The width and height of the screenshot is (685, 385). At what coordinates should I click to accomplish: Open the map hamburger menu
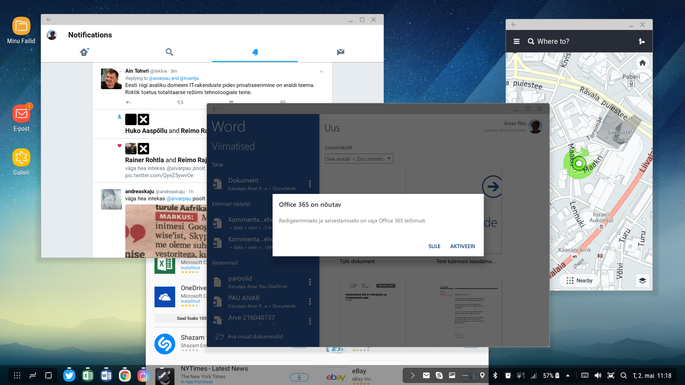pos(516,42)
